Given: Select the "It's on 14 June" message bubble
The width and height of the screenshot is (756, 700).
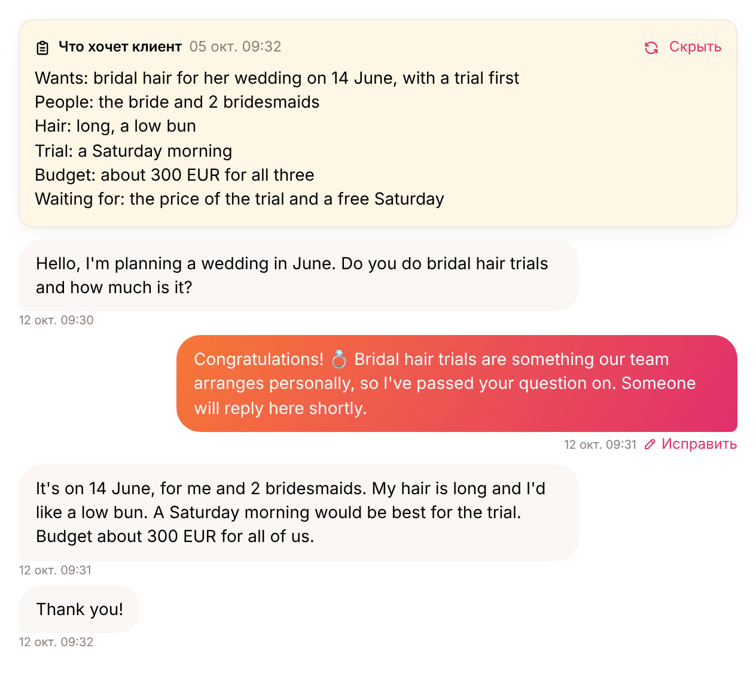Looking at the screenshot, I should click(299, 513).
